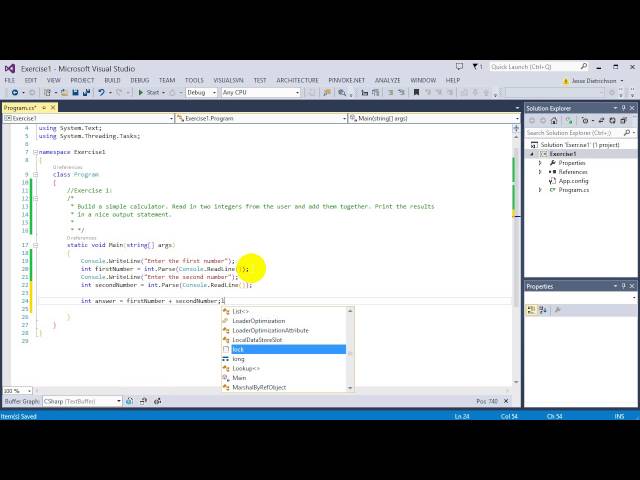
Task: Collapse the Exercise1 project node
Action: pos(532,154)
